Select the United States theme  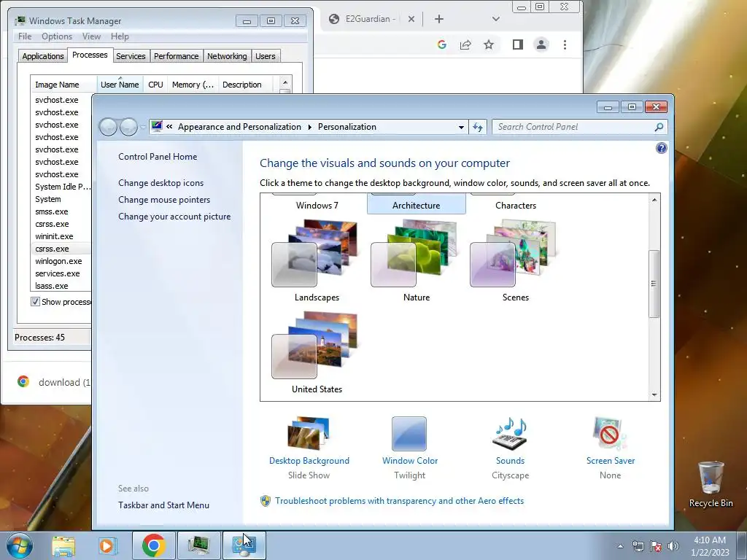317,353
